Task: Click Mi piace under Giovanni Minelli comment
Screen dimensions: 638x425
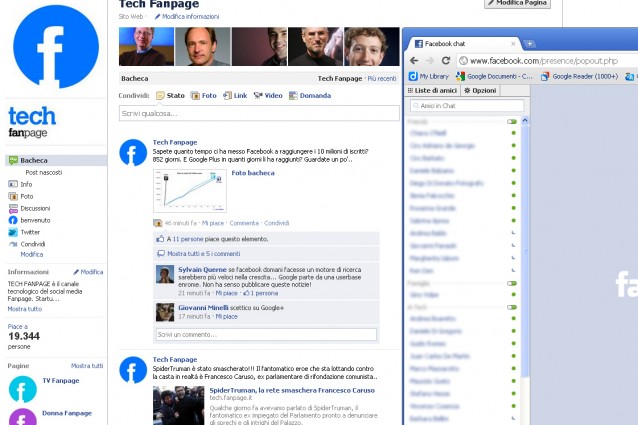Action: (226, 316)
